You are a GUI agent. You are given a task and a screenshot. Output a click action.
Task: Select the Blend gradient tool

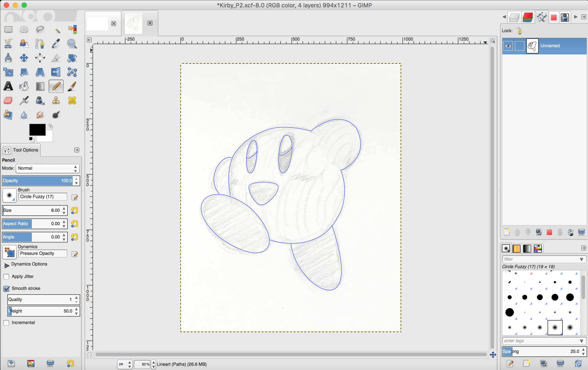[40, 86]
